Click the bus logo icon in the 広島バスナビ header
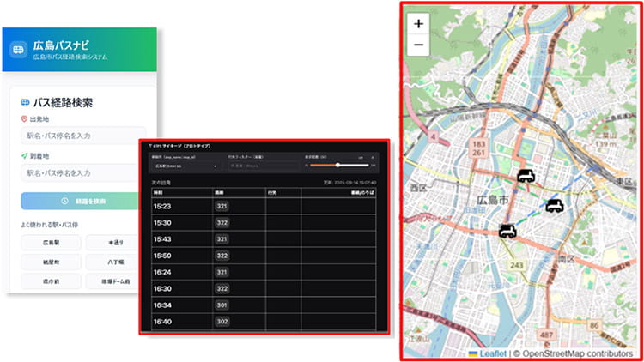The width and height of the screenshot is (644, 362). (x=18, y=50)
